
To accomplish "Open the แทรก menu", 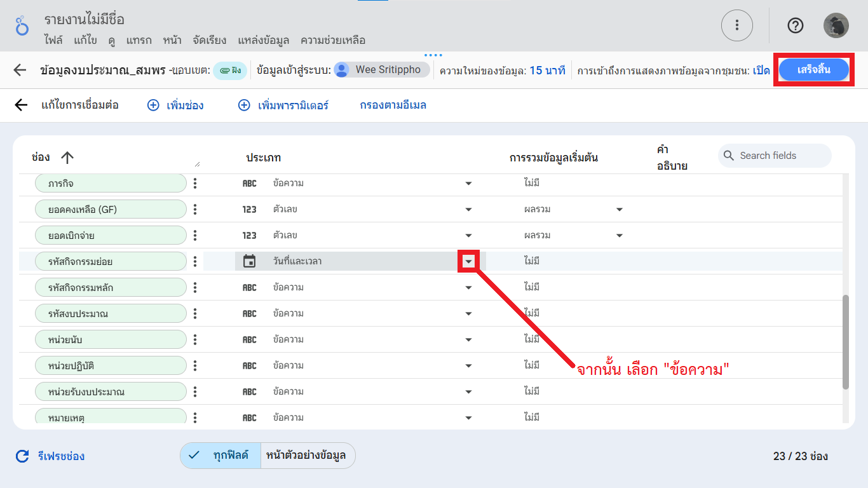I will tap(139, 40).
